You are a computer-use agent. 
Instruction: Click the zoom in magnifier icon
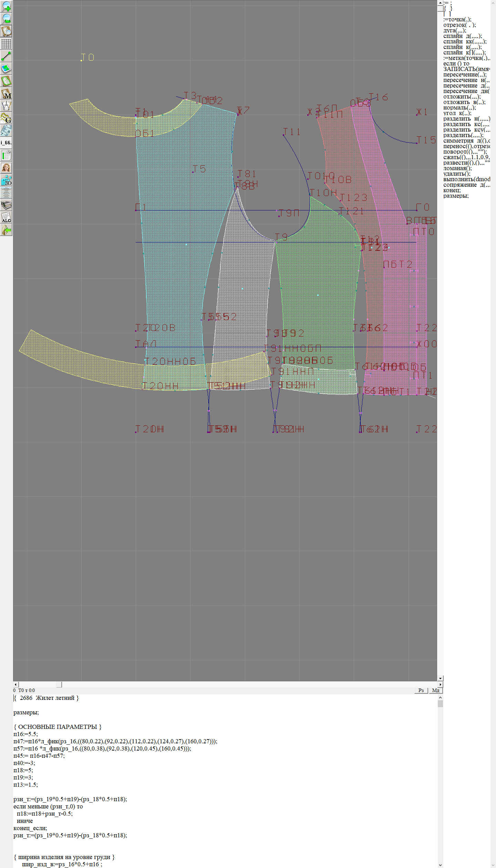(6, 6)
